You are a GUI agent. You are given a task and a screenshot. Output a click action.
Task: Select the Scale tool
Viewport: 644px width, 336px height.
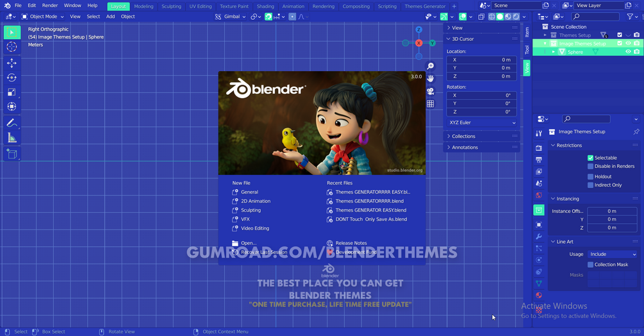[12, 92]
